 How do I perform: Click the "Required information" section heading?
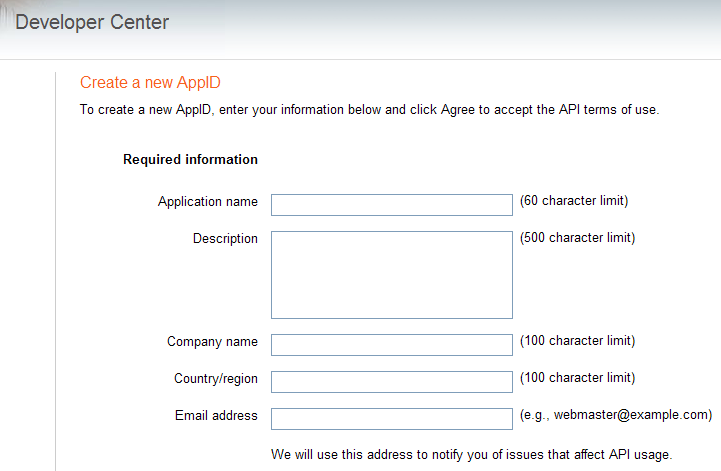[x=190, y=160]
